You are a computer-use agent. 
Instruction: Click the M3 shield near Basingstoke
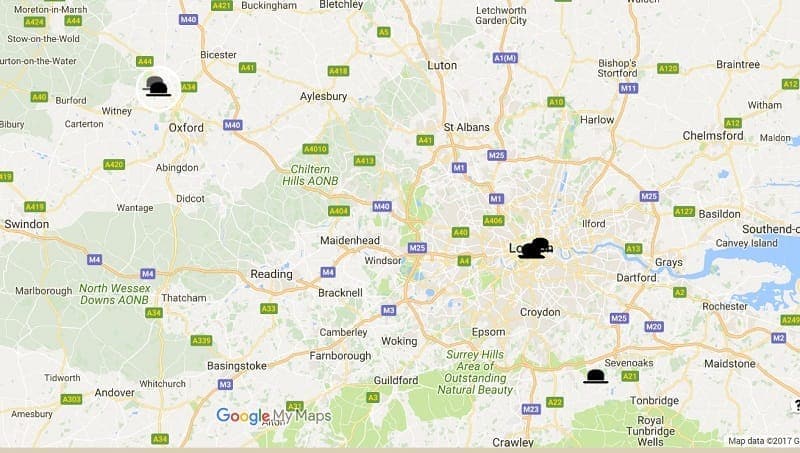coord(225,385)
